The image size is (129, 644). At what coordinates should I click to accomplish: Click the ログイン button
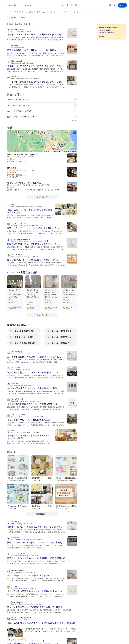(x=122, y=5)
